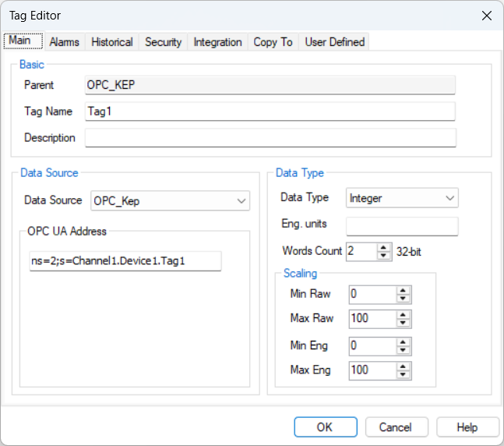Switch to the Alarms tab
504x446 pixels.
tap(64, 42)
